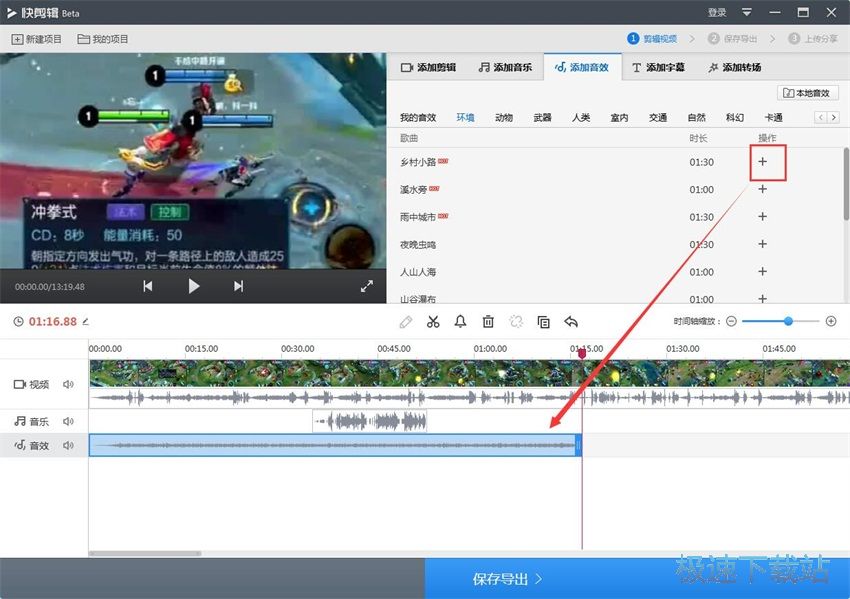The width and height of the screenshot is (850, 599).
Task: Click the scissors cut tool
Action: (433, 322)
